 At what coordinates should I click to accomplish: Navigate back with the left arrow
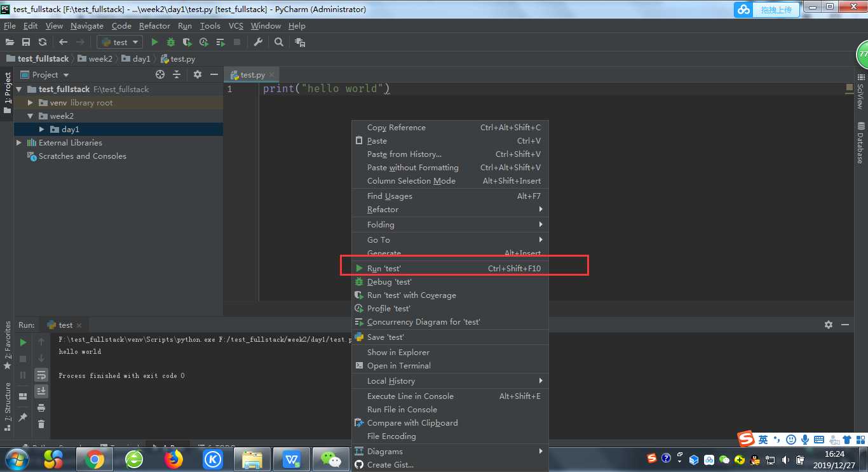(63, 42)
